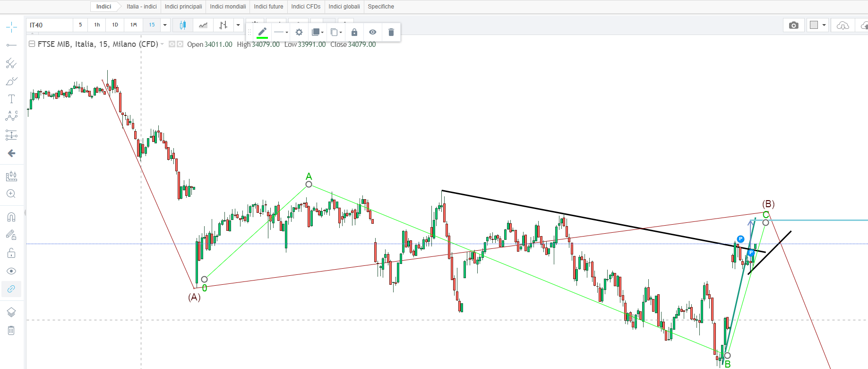This screenshot has height=369, width=868.
Task: Set interval to 1h
Action: [97, 25]
